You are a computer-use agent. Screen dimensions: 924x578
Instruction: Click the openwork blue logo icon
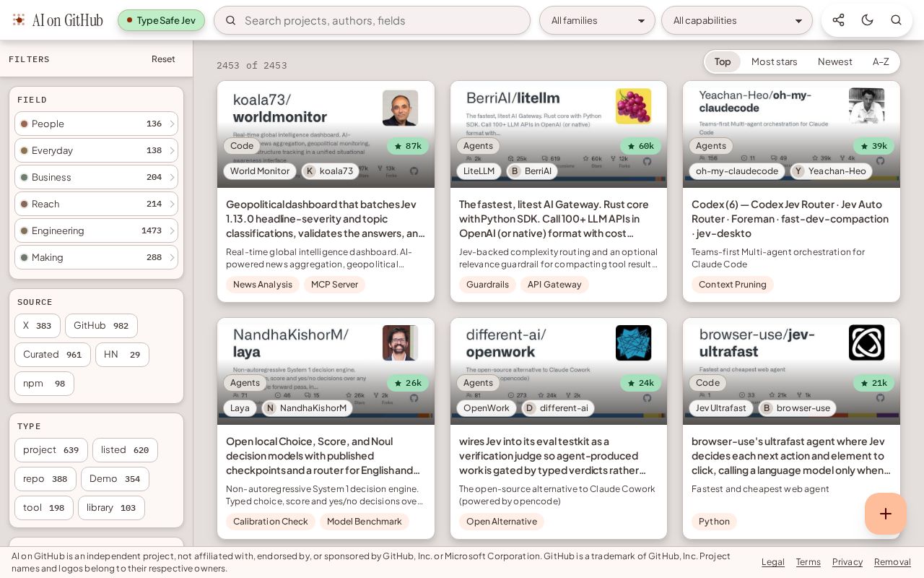(x=634, y=343)
